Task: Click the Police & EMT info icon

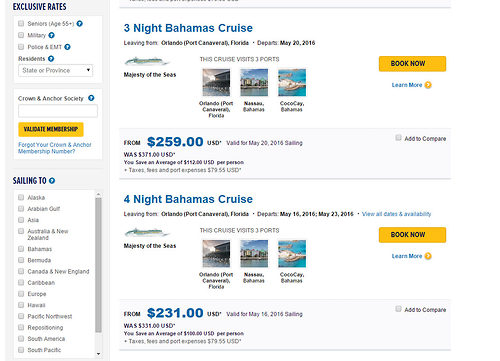Action: coord(67,47)
